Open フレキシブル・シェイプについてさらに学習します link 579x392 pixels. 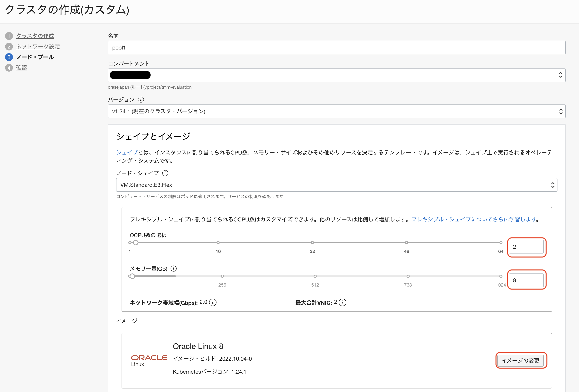pyautogui.click(x=473, y=219)
